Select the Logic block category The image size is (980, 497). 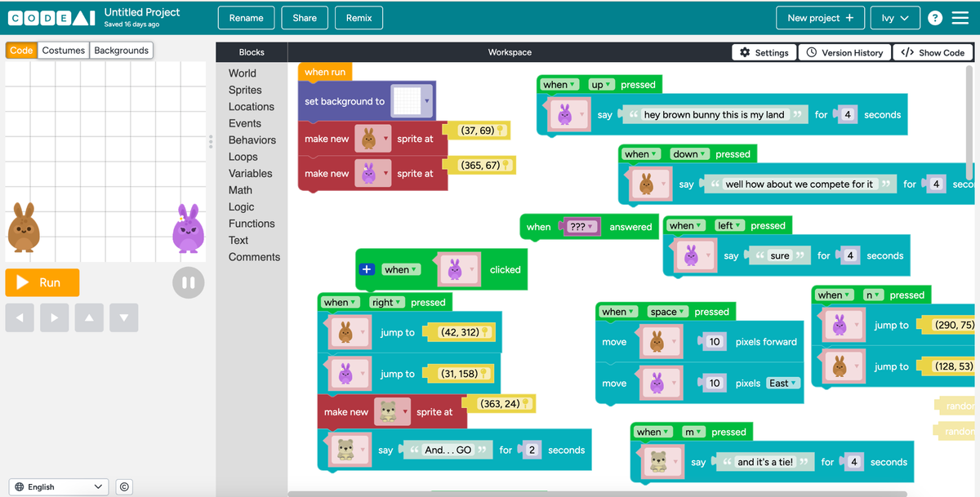pyautogui.click(x=241, y=206)
